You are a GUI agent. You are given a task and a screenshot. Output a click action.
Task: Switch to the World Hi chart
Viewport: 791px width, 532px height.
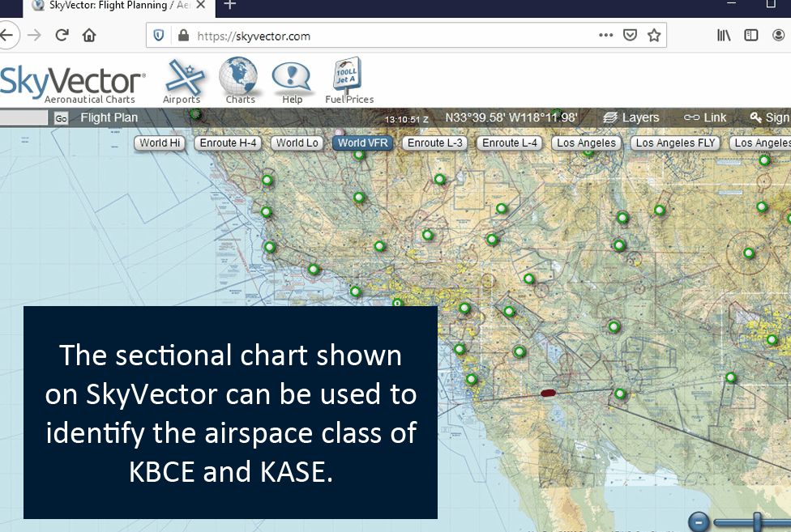[x=160, y=143]
